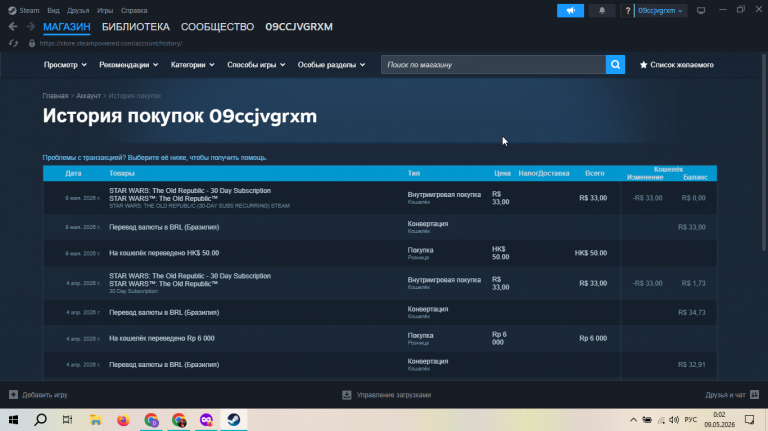Screen dimensions: 768x431
Task: Click the volume speaker tray icon
Action: pyautogui.click(x=674, y=420)
